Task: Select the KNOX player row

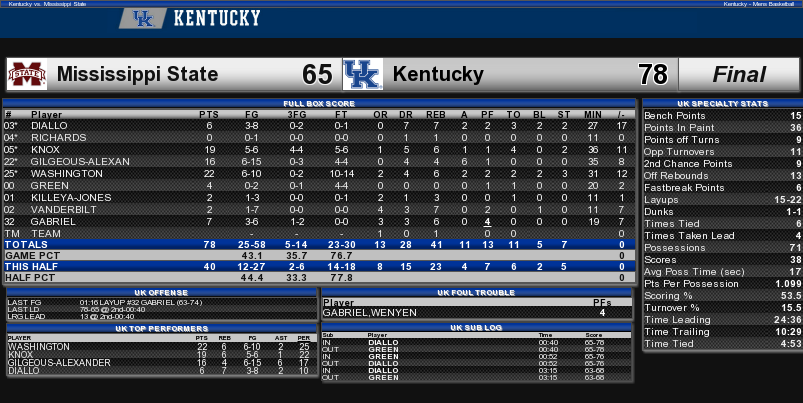Action: (x=319, y=150)
